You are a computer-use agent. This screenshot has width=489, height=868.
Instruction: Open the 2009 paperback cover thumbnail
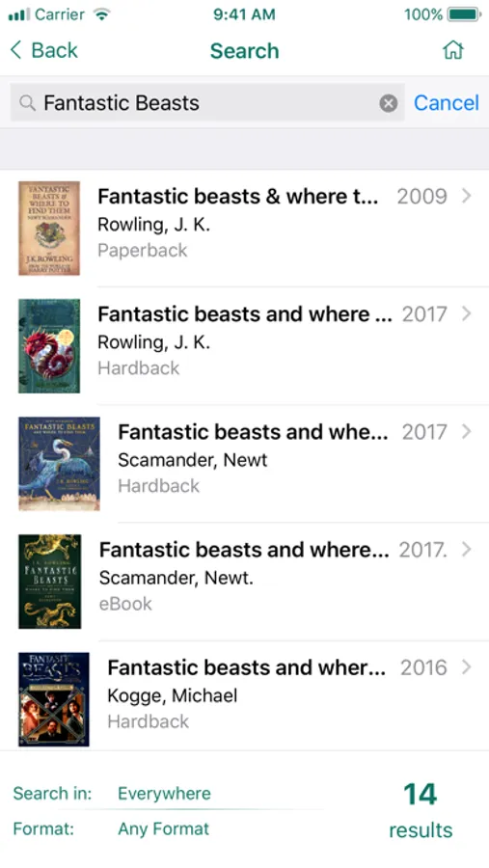pyautogui.click(x=49, y=228)
